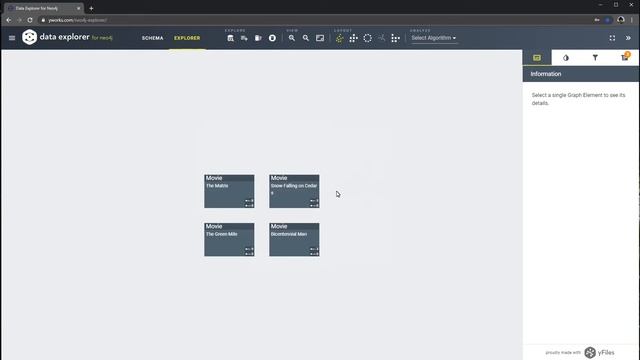Open the Information panel tab

tap(537, 58)
